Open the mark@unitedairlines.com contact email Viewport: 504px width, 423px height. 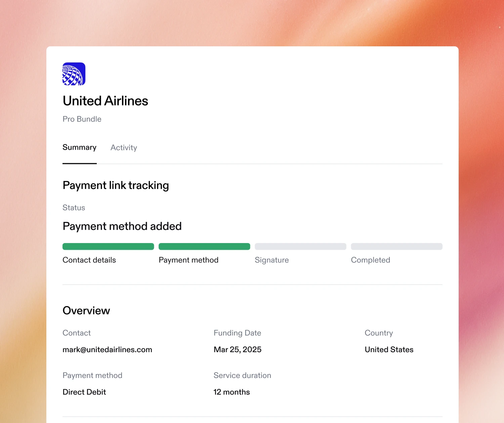click(x=107, y=349)
